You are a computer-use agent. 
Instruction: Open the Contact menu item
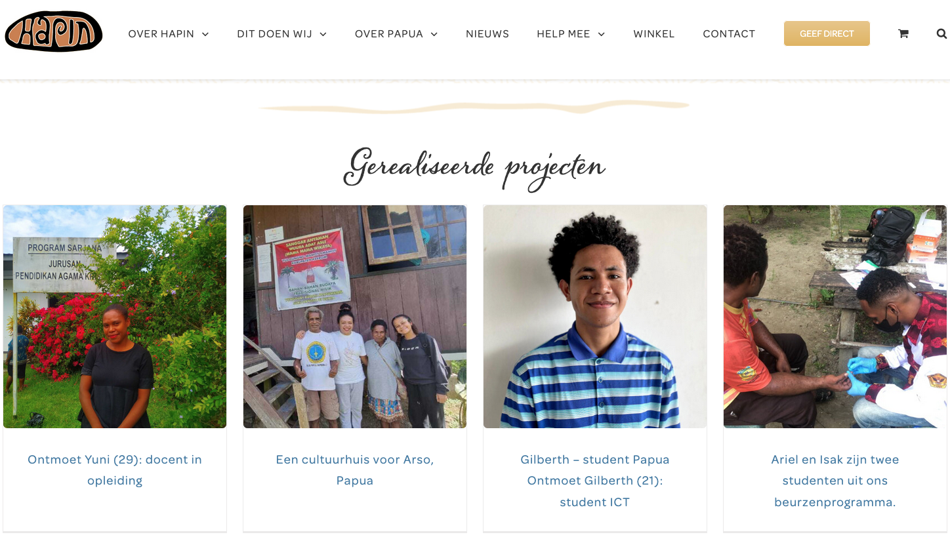[729, 33]
